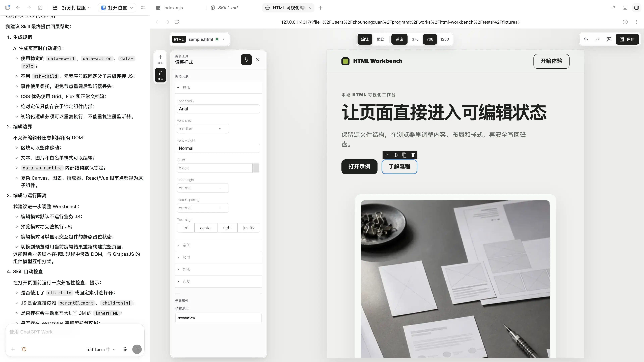Open a new browser tab with plus icon
Screen dimensions: 644x362
click(x=320, y=8)
